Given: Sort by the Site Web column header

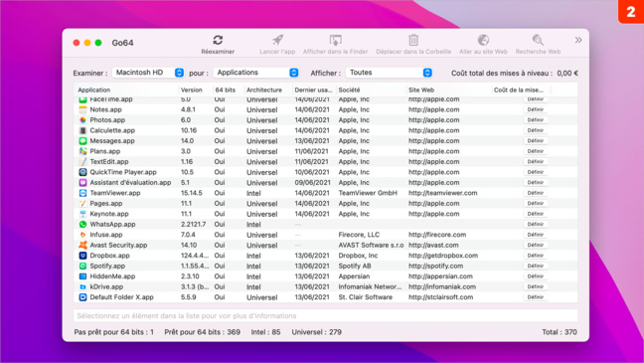Looking at the screenshot, I should tap(421, 90).
